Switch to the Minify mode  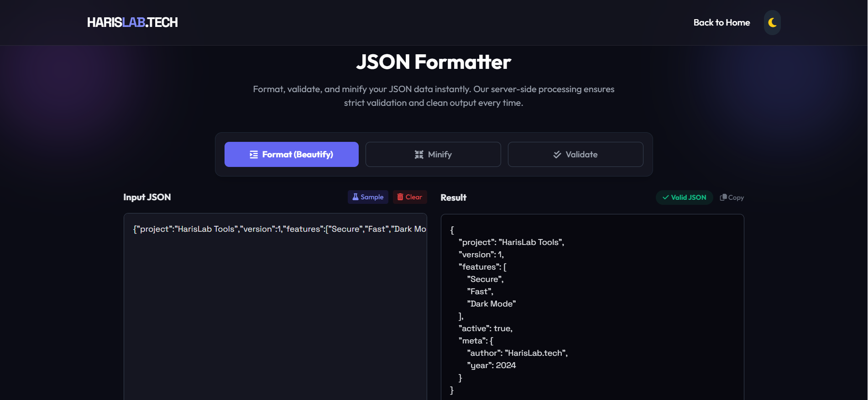(433, 155)
